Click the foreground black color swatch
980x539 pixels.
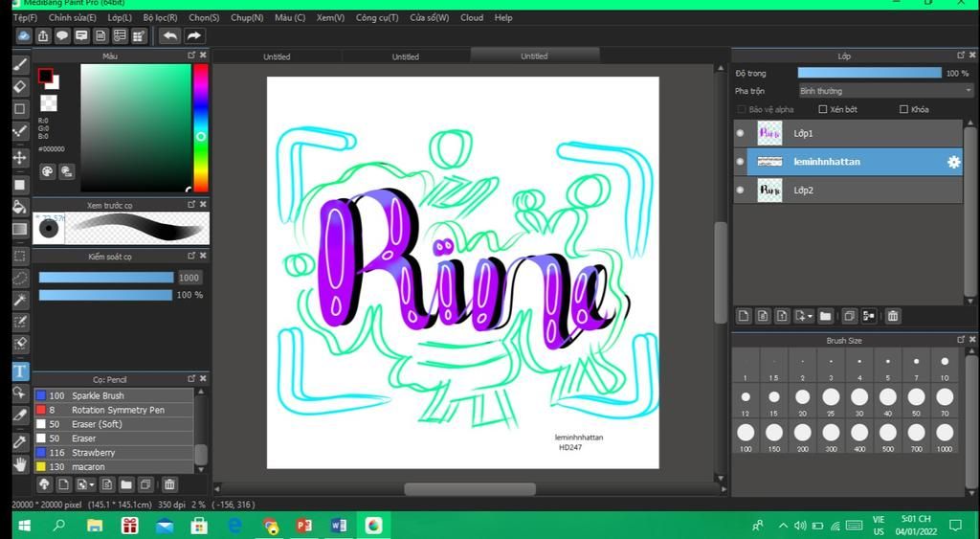[x=45, y=77]
